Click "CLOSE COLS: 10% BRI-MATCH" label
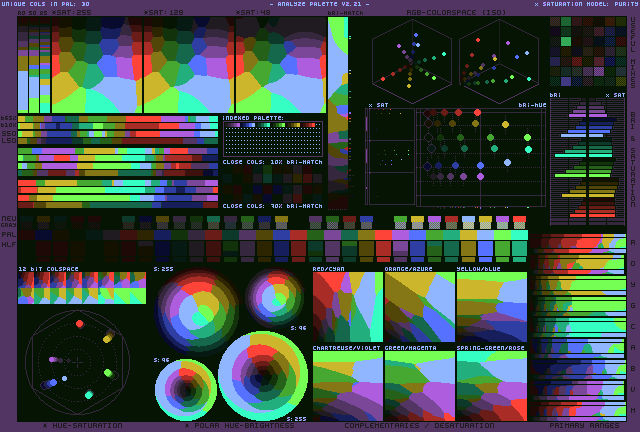 [x=273, y=162]
